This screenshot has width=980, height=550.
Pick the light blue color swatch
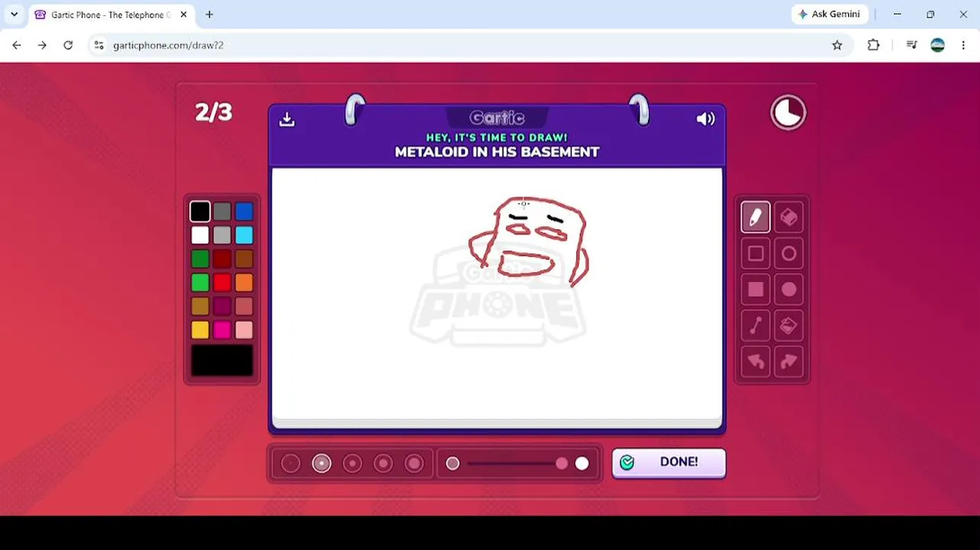coord(244,235)
